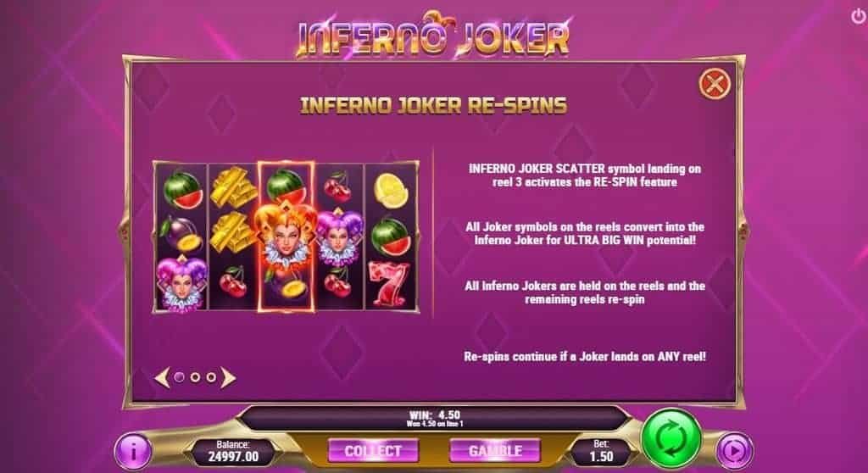Screen dimensions: 868x473
Task: Open the purple info button
Action: (133, 452)
